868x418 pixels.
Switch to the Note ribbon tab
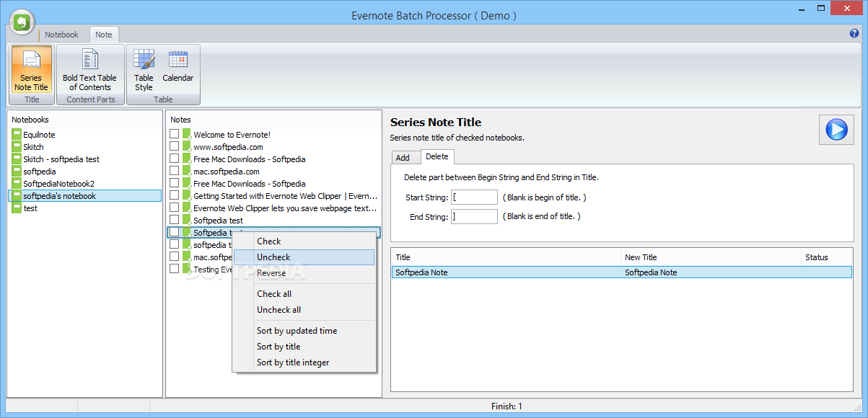[104, 35]
